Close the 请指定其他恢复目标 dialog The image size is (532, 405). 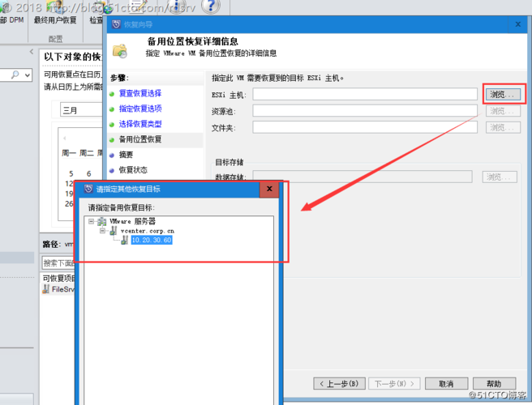tap(269, 189)
